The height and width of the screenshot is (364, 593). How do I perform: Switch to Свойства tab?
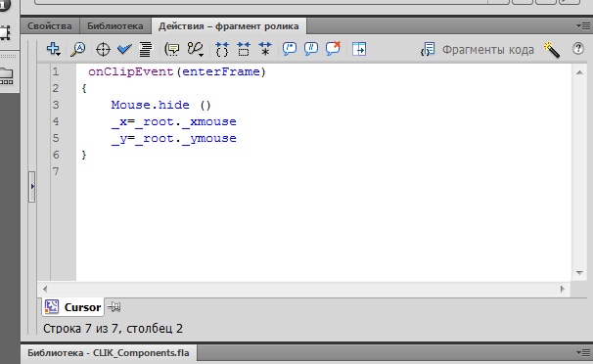tap(50, 26)
